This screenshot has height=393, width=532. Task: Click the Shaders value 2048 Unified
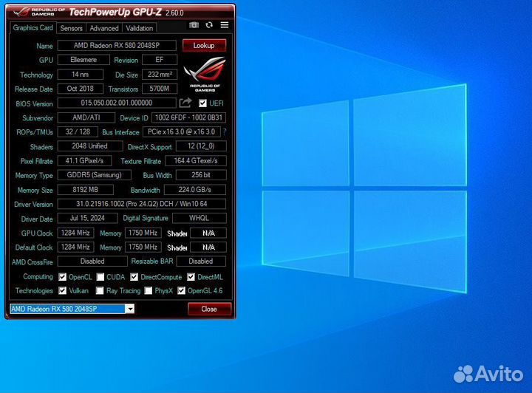(90, 146)
